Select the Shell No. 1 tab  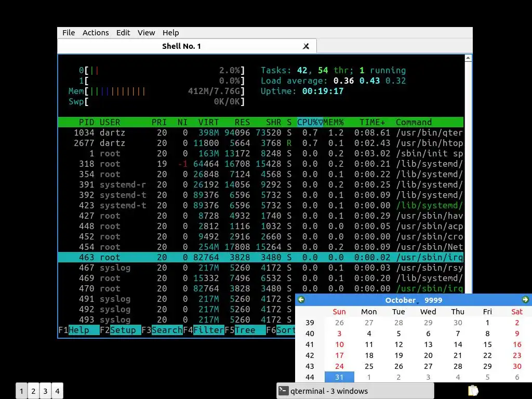click(x=187, y=46)
